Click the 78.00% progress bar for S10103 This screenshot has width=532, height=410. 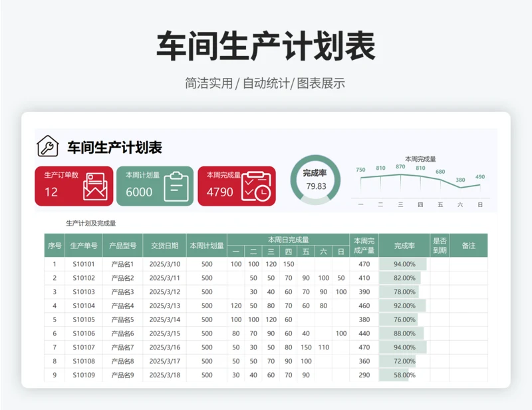click(x=399, y=292)
